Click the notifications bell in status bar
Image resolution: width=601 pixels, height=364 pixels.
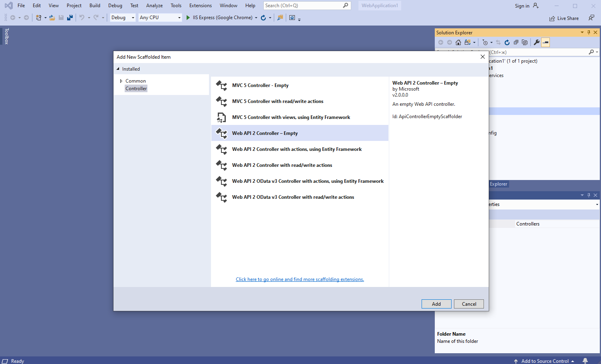tap(585, 361)
